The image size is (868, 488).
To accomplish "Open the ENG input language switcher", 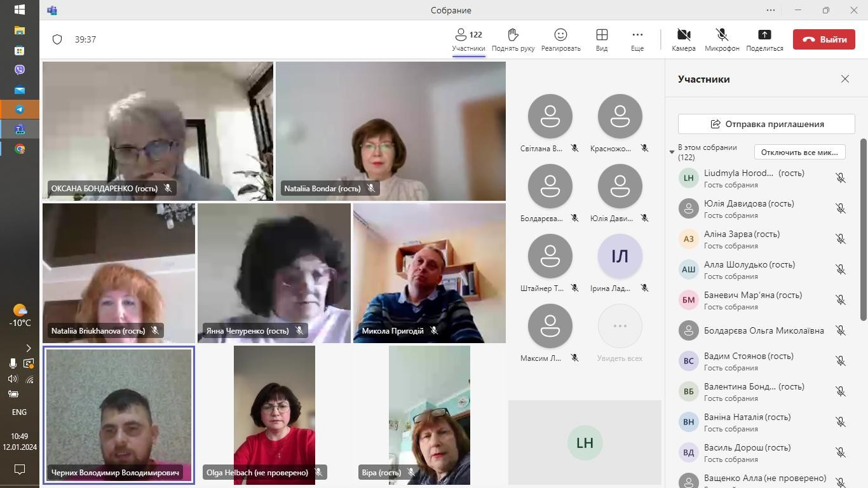I will click(20, 412).
